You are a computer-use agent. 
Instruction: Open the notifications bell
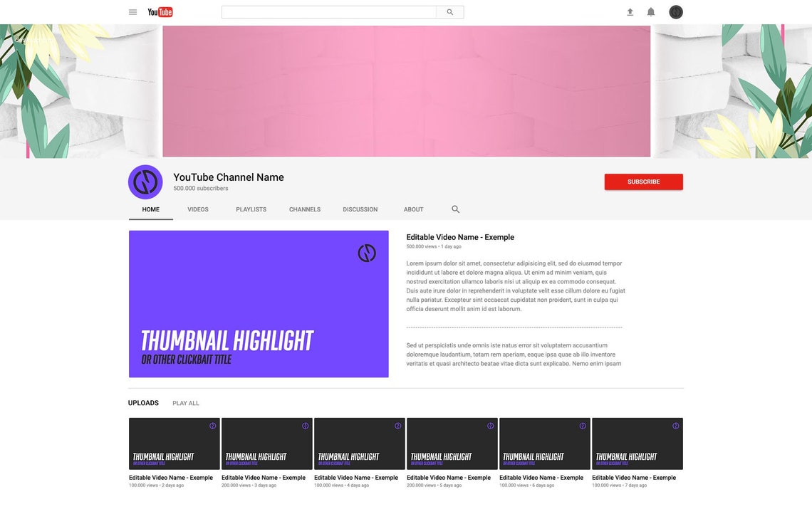click(x=649, y=11)
